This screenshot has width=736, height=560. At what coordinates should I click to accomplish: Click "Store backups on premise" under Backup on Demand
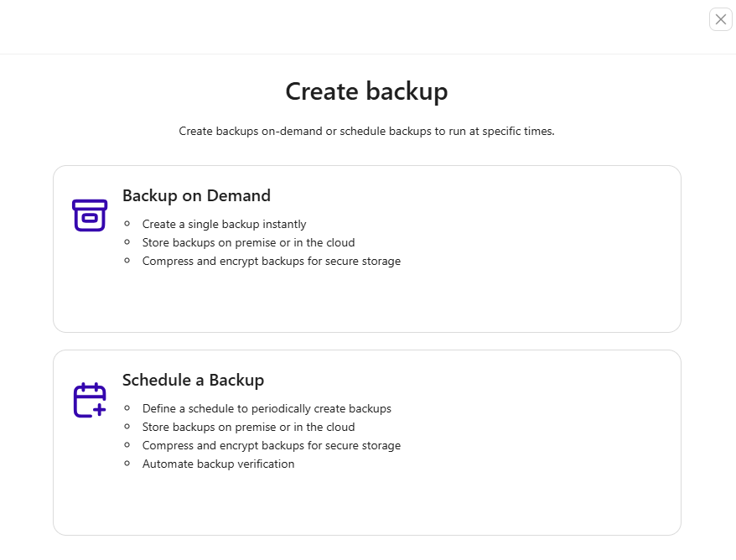(248, 242)
